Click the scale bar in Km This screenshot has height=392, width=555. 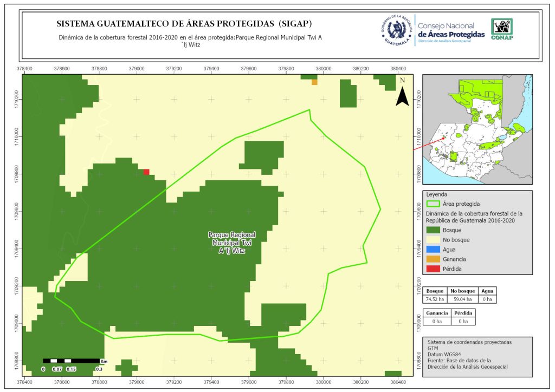[x=71, y=361]
